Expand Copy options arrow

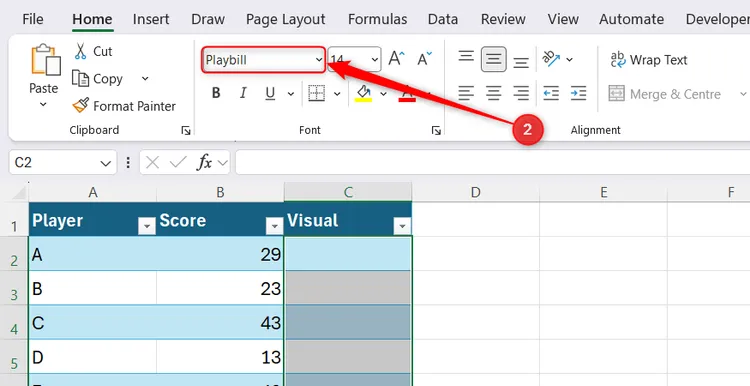[x=145, y=78]
